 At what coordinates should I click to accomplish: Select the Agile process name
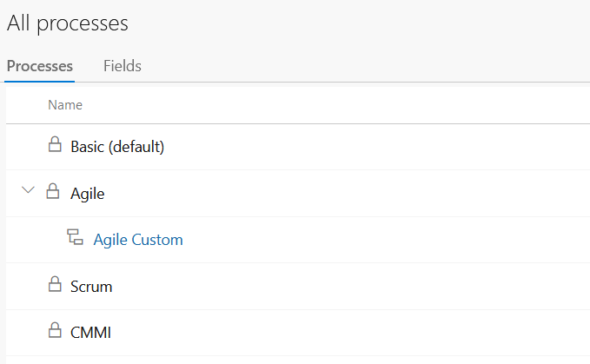(87, 194)
